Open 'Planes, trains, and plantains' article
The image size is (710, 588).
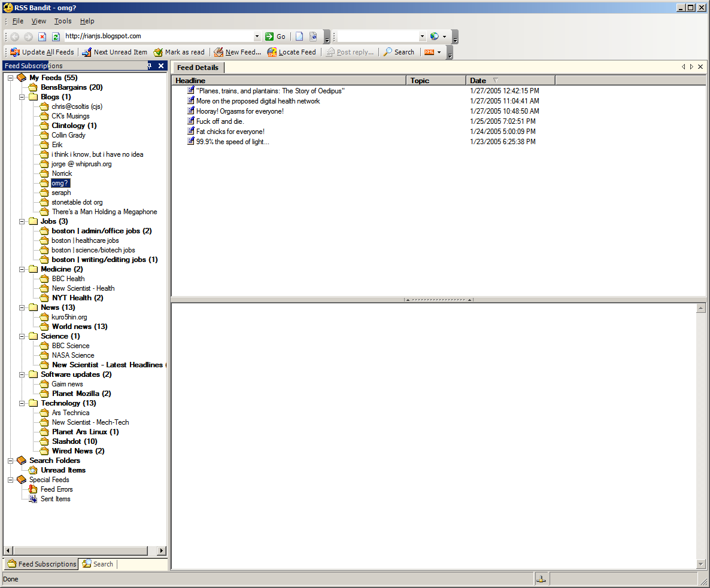271,91
